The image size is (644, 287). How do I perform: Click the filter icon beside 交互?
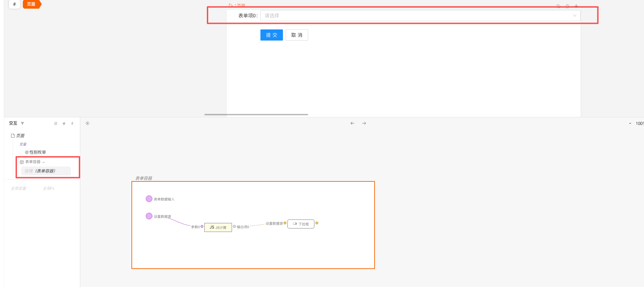pos(22,124)
